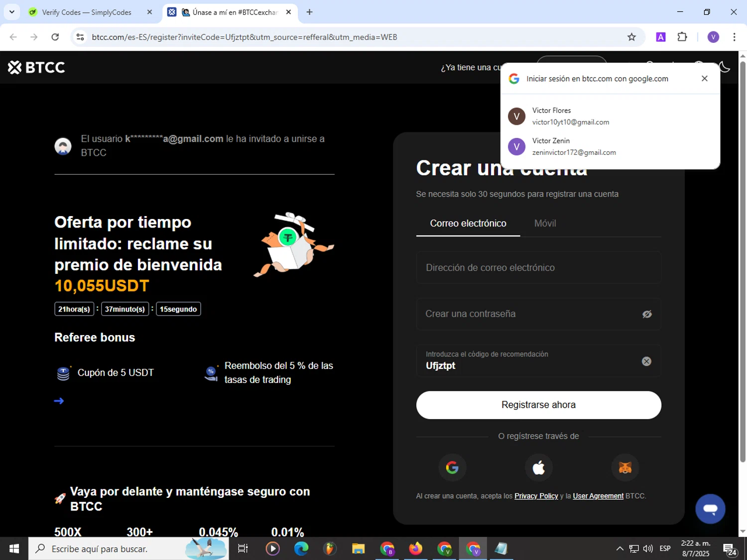Image resolution: width=747 pixels, height=560 pixels.
Task: Click the email address input field
Action: point(538,267)
